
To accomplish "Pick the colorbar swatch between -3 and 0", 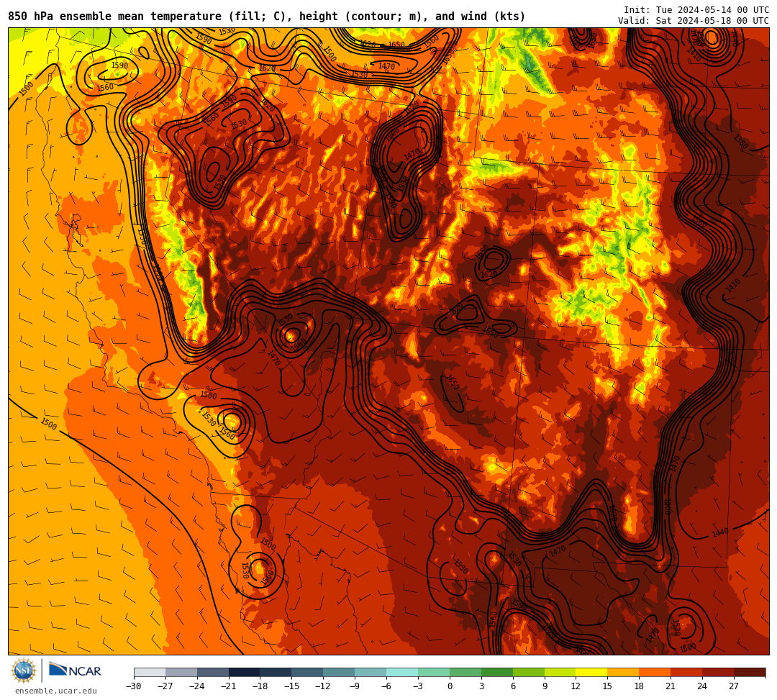I will click(434, 672).
